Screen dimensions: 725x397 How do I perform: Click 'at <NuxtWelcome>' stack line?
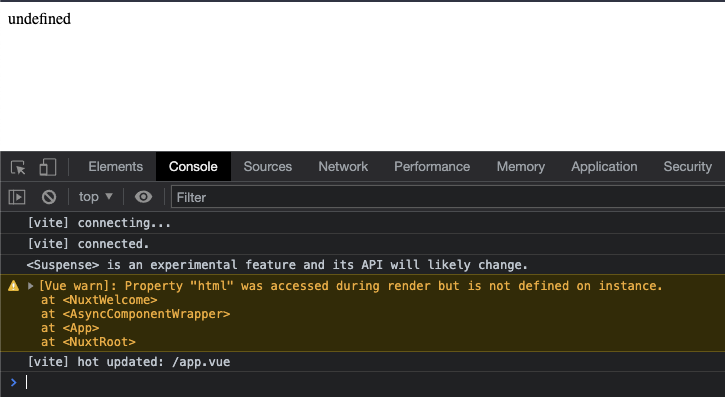point(99,300)
